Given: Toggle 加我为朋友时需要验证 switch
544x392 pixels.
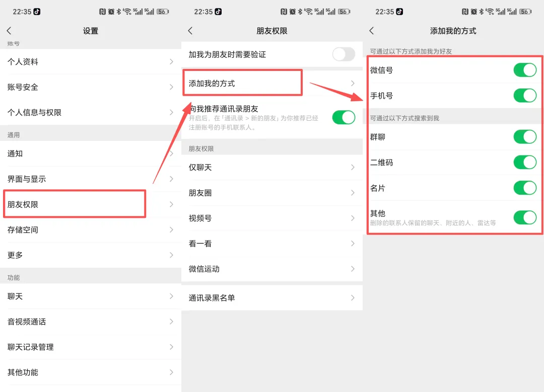Looking at the screenshot, I should click(x=344, y=54).
